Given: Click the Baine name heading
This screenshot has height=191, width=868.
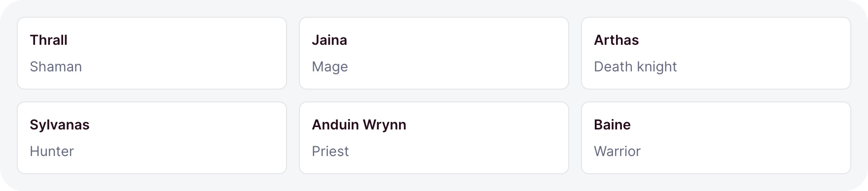Looking at the screenshot, I should [612, 125].
